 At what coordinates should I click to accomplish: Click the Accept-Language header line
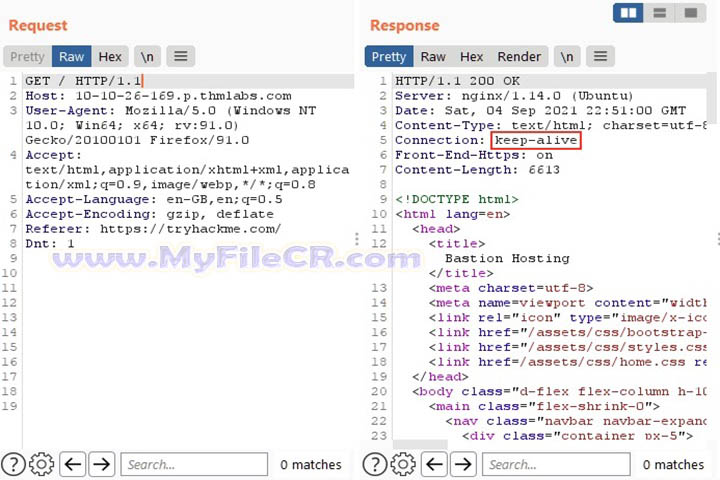tap(154, 199)
